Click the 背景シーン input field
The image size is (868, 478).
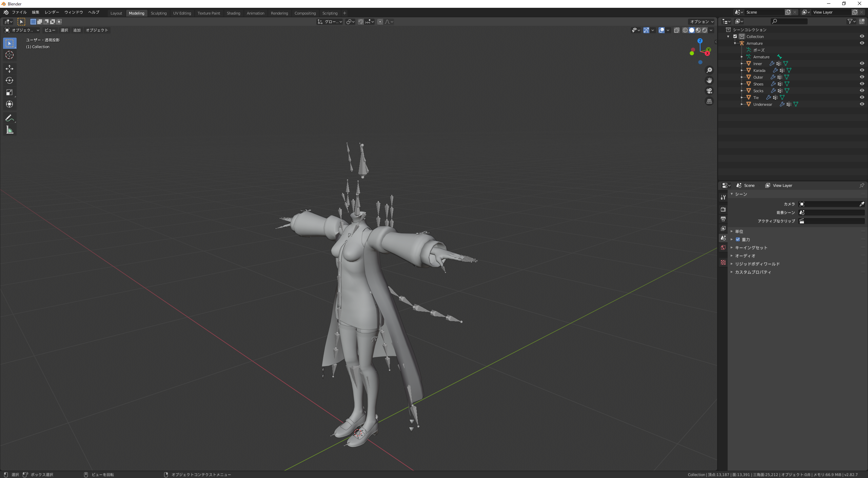click(x=831, y=213)
